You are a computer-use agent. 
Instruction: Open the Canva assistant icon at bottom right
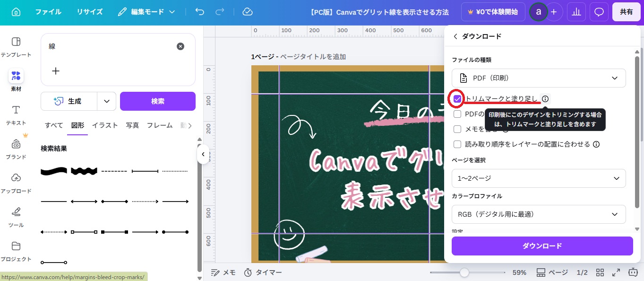click(633, 272)
